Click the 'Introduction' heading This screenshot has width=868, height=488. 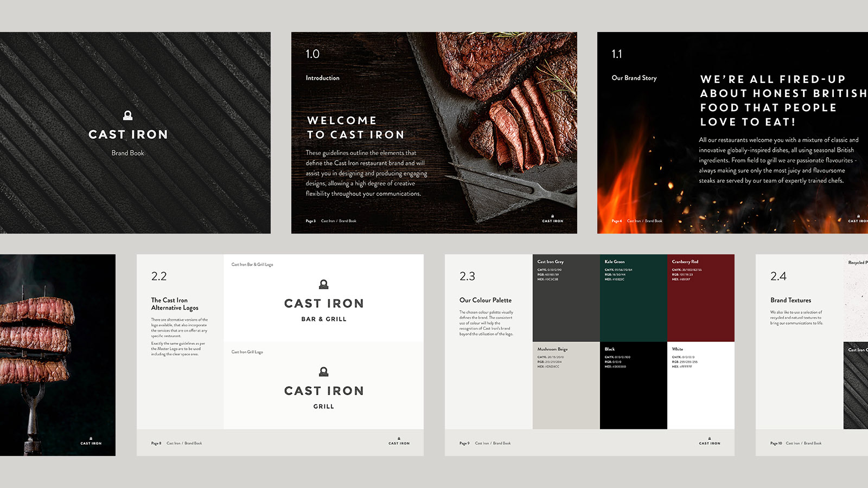(323, 78)
